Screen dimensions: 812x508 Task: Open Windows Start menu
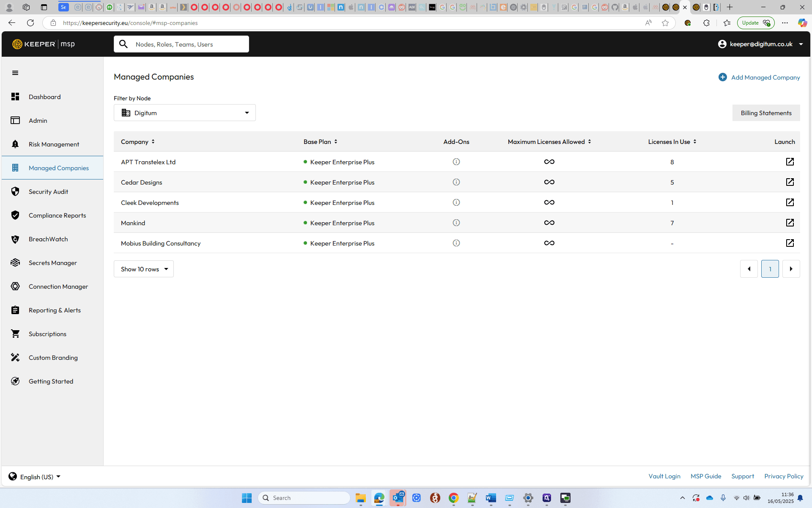pyautogui.click(x=247, y=498)
